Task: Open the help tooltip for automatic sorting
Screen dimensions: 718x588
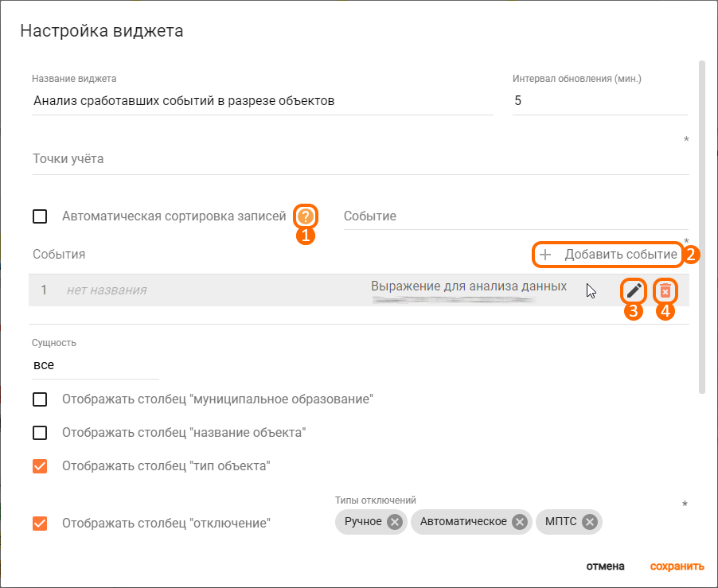Action: (306, 216)
